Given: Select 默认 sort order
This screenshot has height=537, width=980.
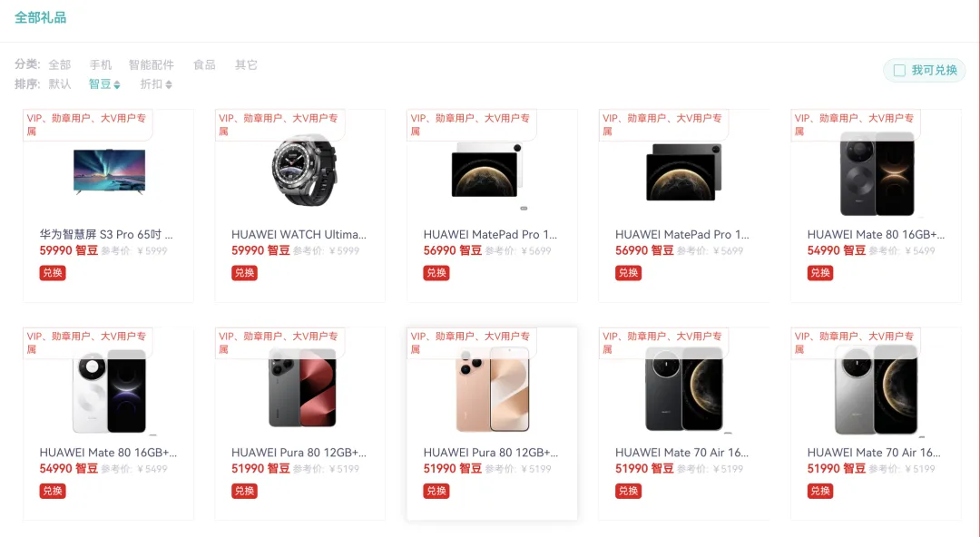Looking at the screenshot, I should pyautogui.click(x=60, y=83).
